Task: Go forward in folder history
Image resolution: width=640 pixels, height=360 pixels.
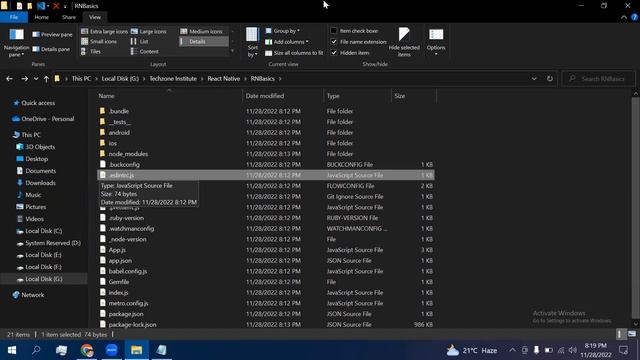Action: 24,79
